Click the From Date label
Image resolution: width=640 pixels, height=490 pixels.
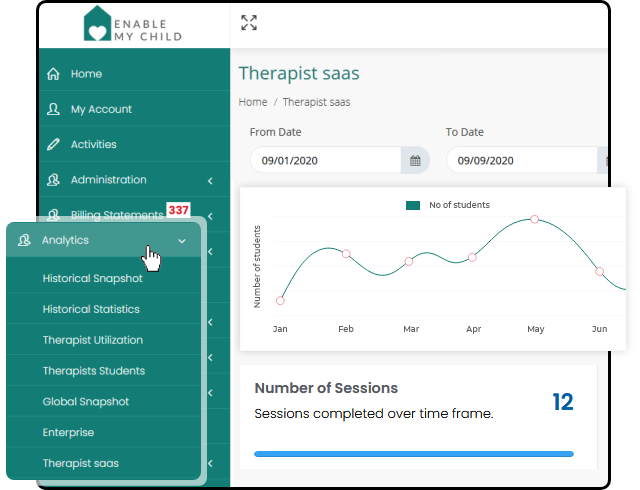(276, 132)
